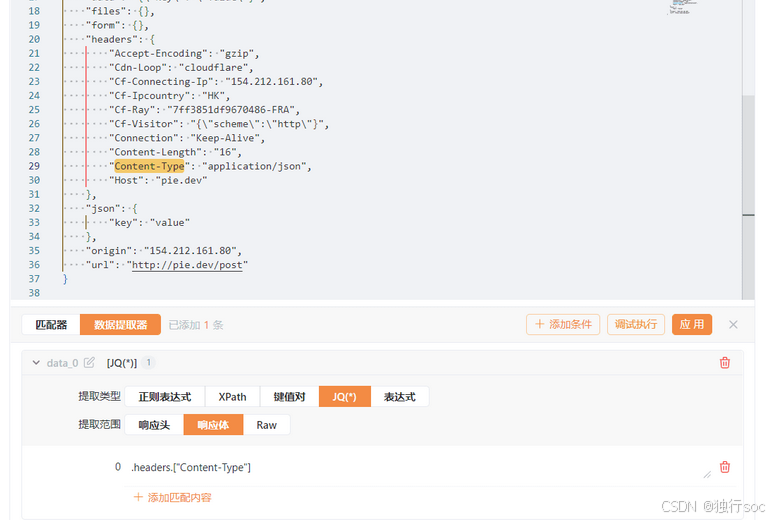The width and height of the screenshot is (773, 520).
Task: Click the "Accept-Encoding" header line
Action: pyautogui.click(x=184, y=53)
